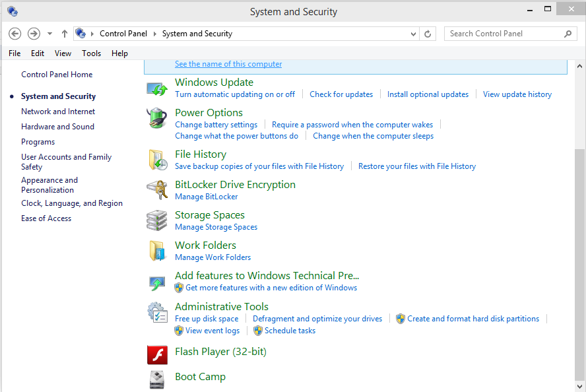Click the Work Folders icon
The height and width of the screenshot is (392, 586).
[x=157, y=250]
